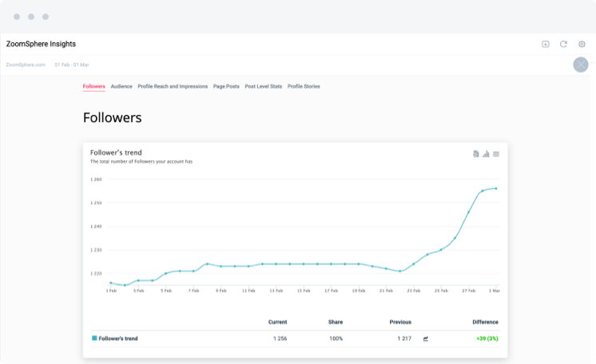Click the download report icon

point(546,44)
